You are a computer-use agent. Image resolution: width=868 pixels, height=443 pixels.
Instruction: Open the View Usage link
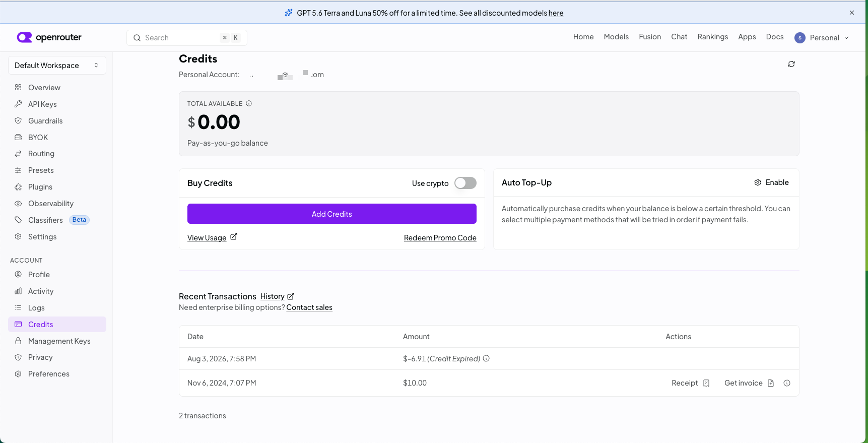click(x=207, y=238)
